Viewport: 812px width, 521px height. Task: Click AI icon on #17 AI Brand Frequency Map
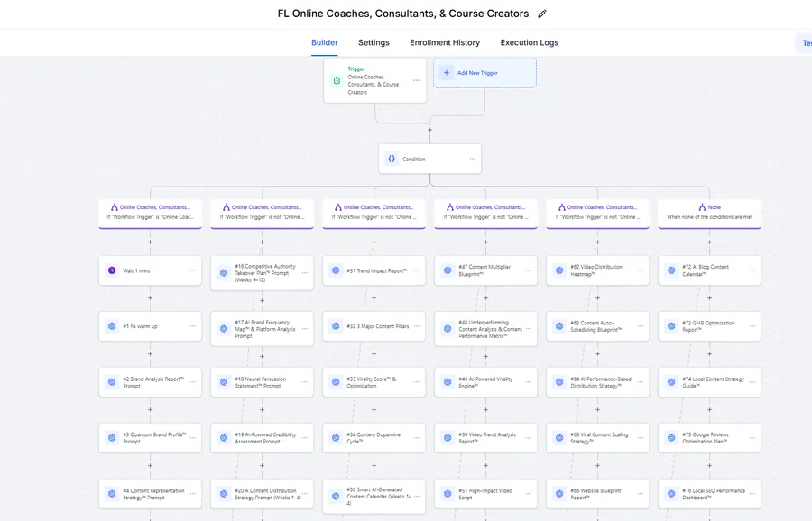[224, 328]
